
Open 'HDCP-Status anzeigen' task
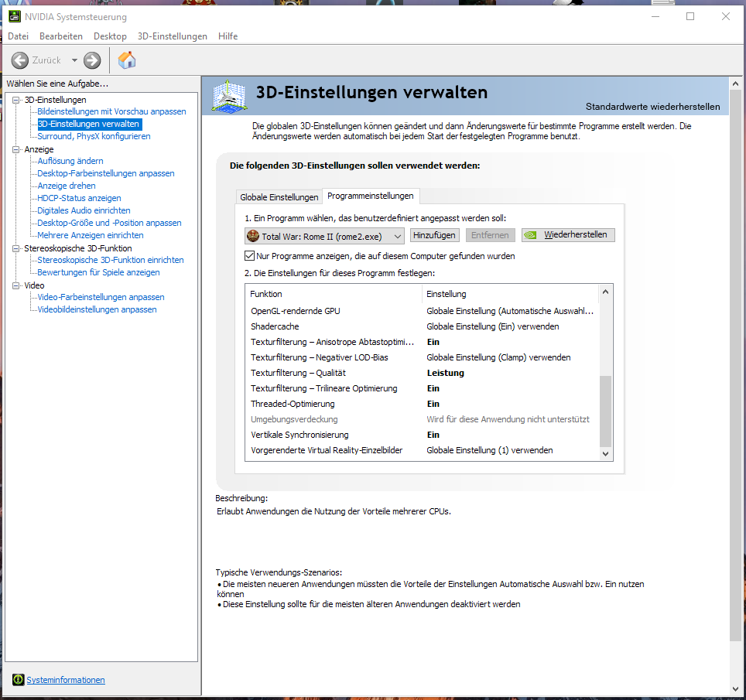[x=79, y=198]
